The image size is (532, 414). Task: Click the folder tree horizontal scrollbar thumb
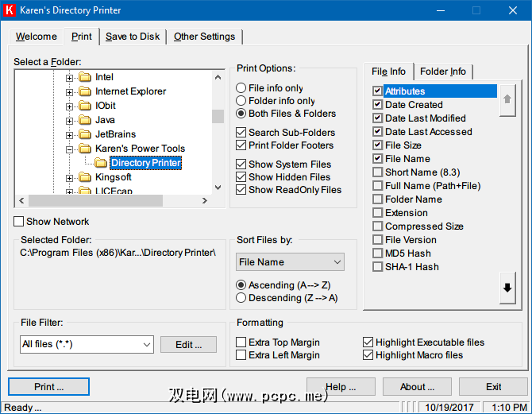point(95,200)
